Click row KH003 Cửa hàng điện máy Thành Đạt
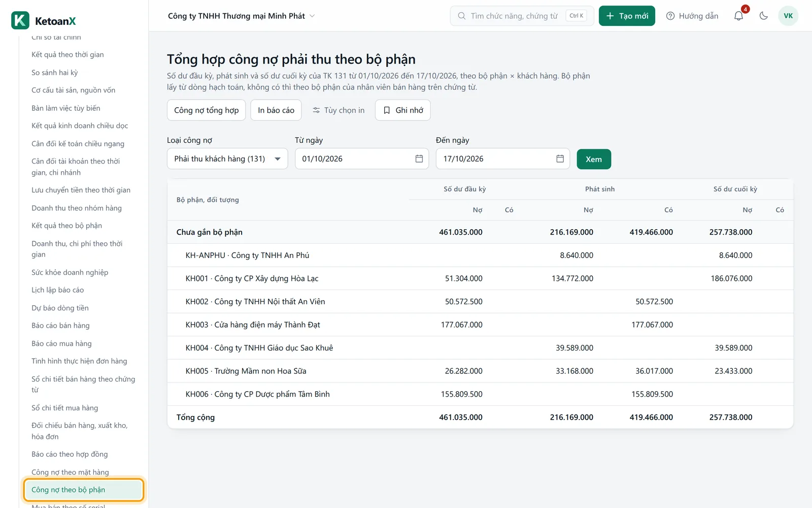The image size is (812, 508). click(x=480, y=325)
